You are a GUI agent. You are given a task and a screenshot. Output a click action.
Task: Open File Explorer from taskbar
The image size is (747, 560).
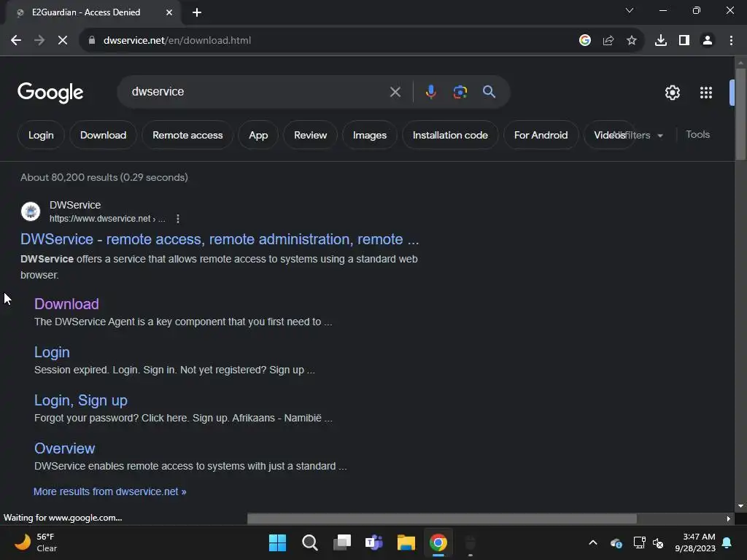[406, 542]
